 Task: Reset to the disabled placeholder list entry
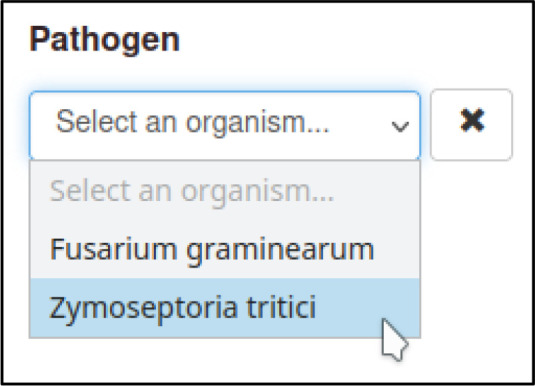225,191
